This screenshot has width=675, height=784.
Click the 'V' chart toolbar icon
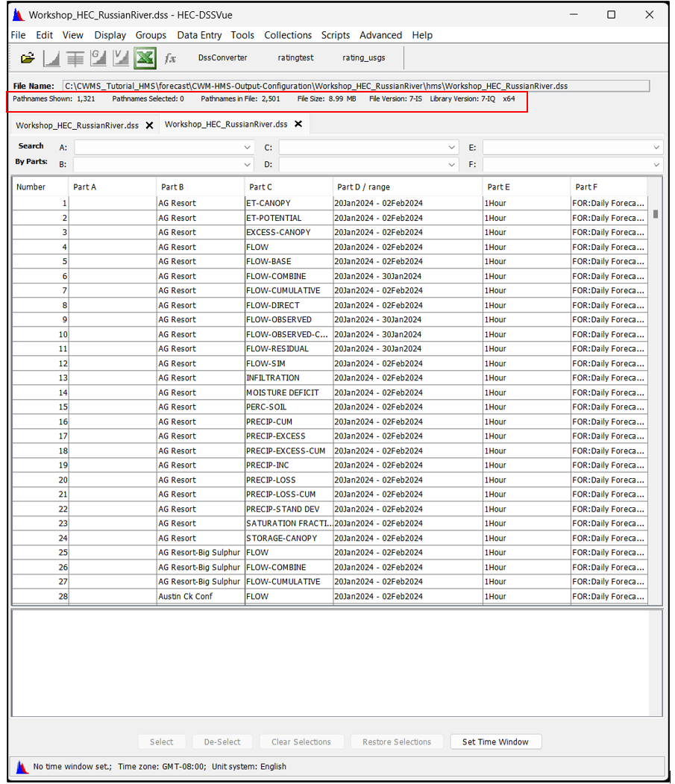[x=121, y=58]
